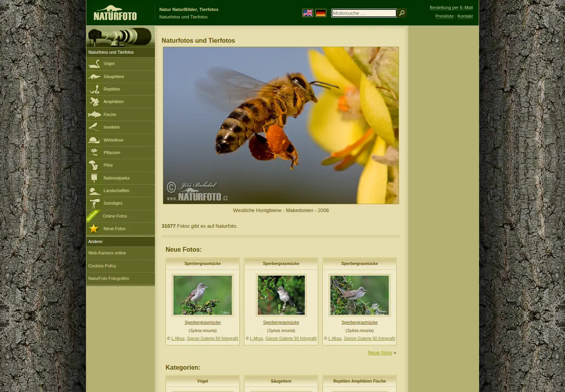Click the flower icon beside Pflanzen
The width and height of the screenshot is (565, 392).
point(94,152)
